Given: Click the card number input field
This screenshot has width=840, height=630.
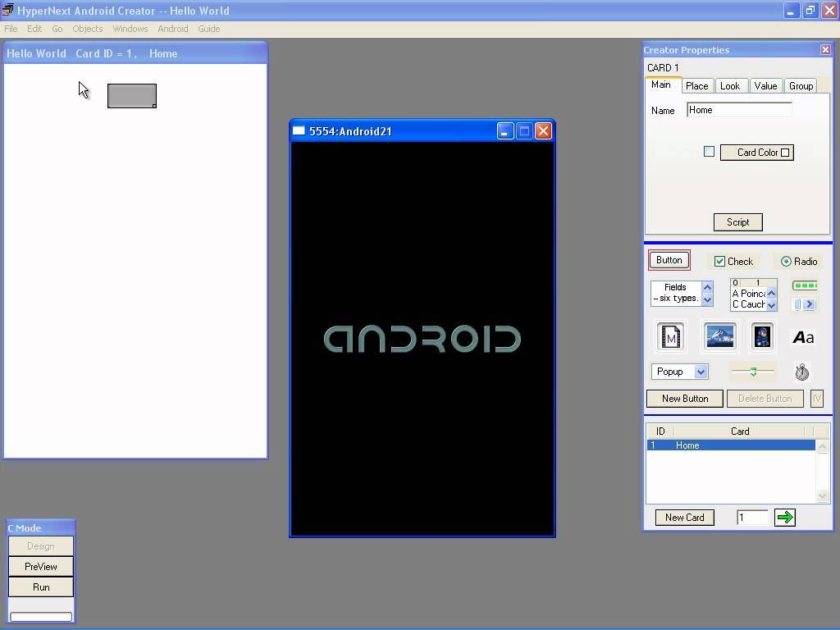Looking at the screenshot, I should click(x=752, y=518).
